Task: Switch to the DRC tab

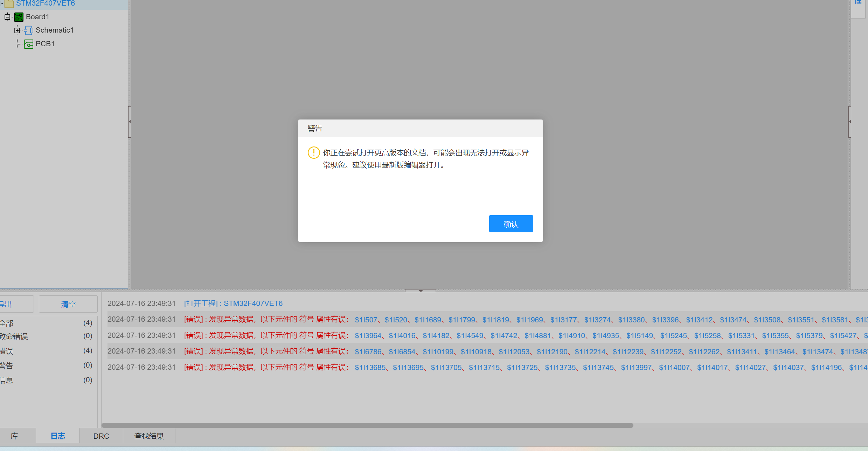Action: click(x=101, y=436)
